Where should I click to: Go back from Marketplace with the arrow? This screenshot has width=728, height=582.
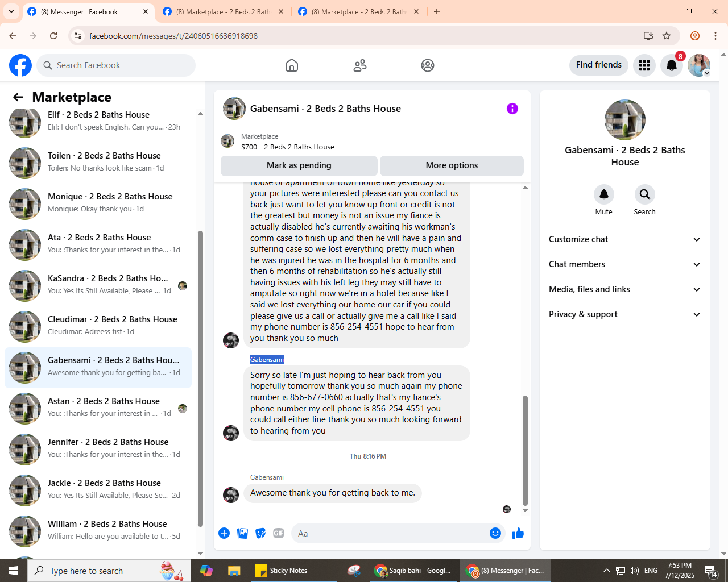[x=18, y=97]
